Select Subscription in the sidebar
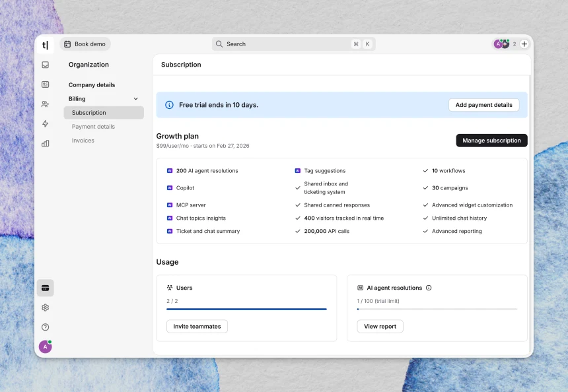 pos(104,113)
